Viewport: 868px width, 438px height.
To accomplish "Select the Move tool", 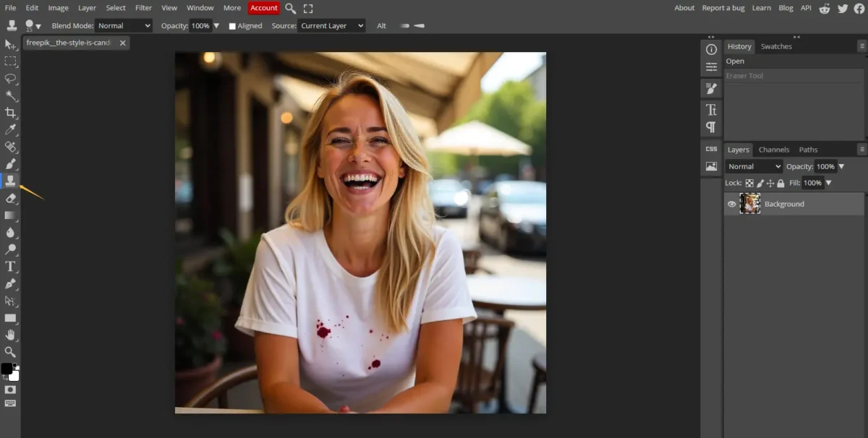I will (x=10, y=45).
